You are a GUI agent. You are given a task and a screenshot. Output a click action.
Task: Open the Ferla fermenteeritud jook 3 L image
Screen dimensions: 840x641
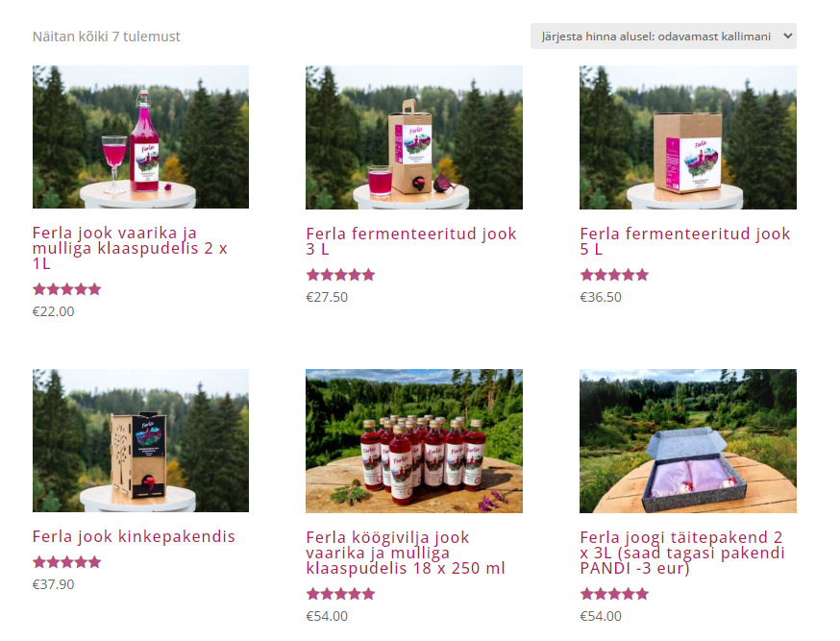[x=414, y=137]
